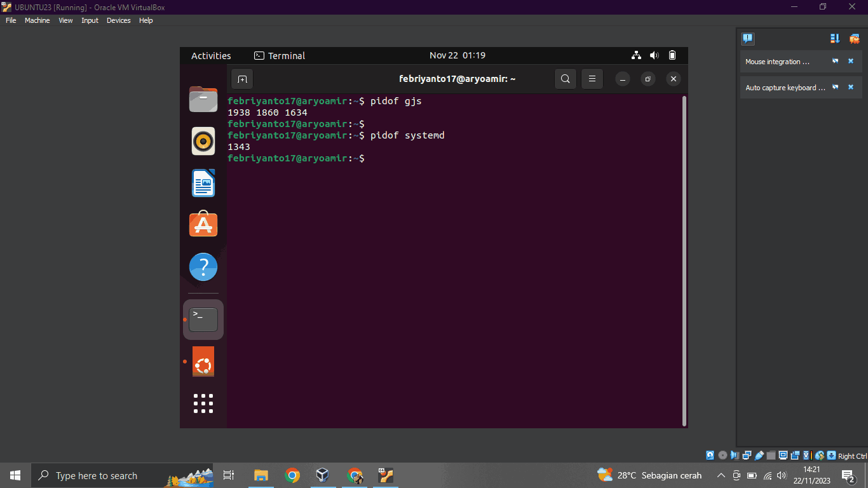Select the Terminal icon in the dock

(203, 320)
